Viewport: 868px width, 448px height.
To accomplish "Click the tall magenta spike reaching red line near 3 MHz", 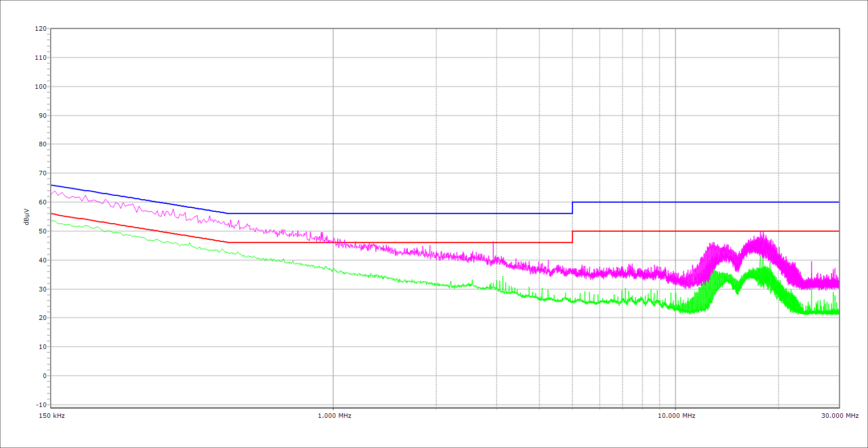I will [493, 243].
